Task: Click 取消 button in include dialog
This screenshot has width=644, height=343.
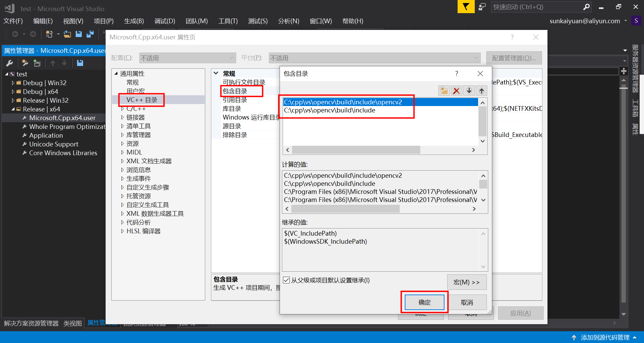Action: coord(467,302)
